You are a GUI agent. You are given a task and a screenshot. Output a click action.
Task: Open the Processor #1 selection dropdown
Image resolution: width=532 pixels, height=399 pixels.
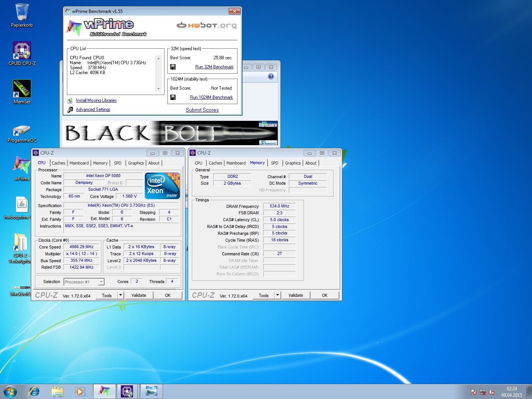coord(84,282)
